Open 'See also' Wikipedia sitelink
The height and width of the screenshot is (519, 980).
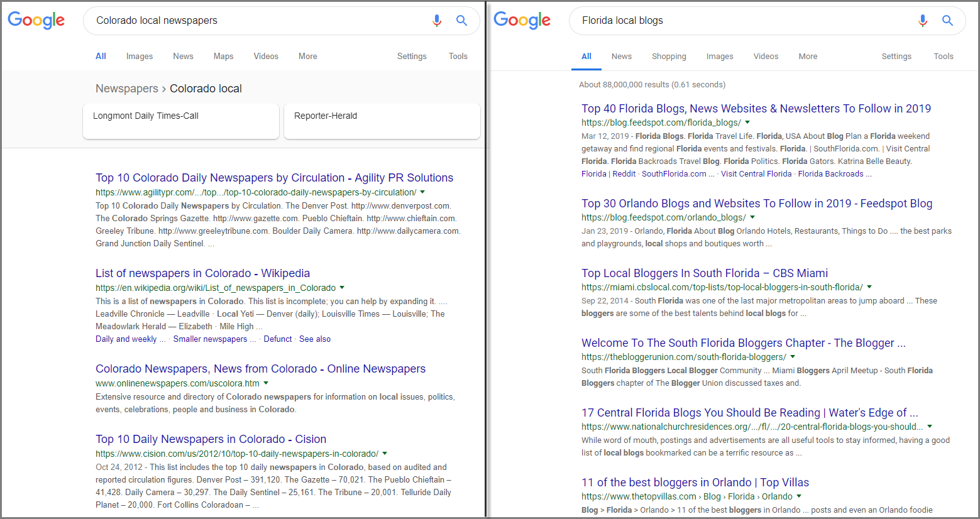pos(315,339)
